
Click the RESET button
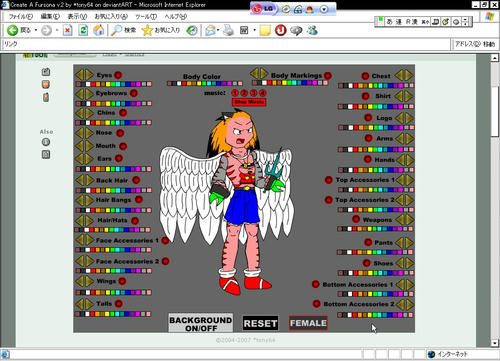pyautogui.click(x=260, y=323)
